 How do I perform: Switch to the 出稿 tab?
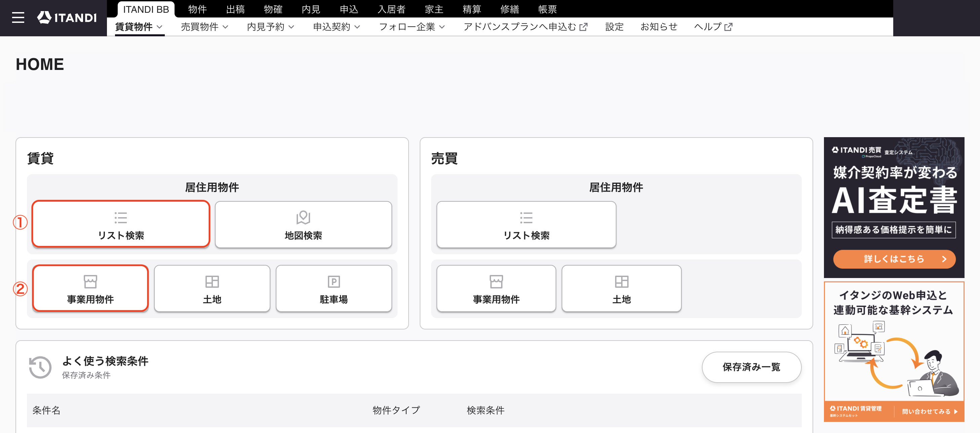(x=235, y=9)
